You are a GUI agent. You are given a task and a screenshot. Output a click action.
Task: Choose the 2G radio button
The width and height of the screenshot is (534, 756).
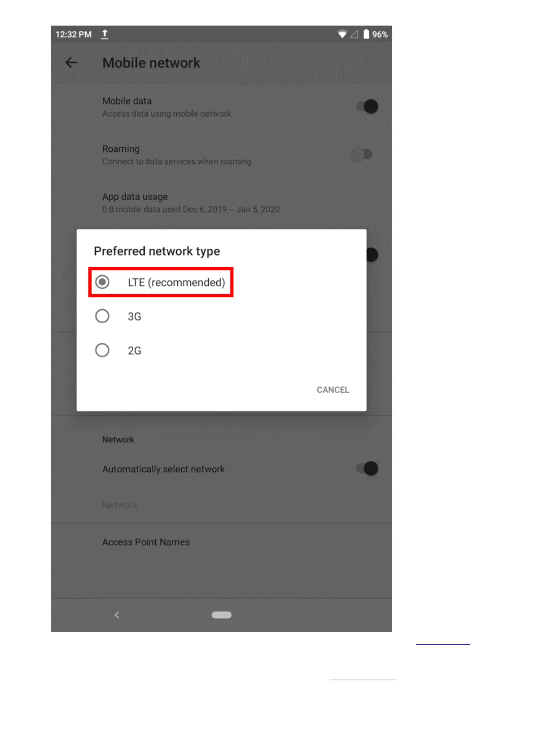point(102,350)
